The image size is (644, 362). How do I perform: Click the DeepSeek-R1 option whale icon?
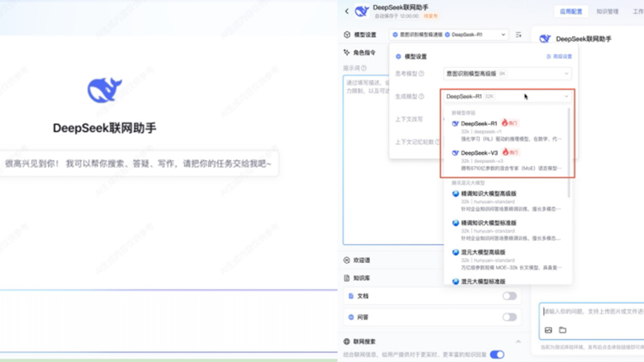[x=455, y=124]
